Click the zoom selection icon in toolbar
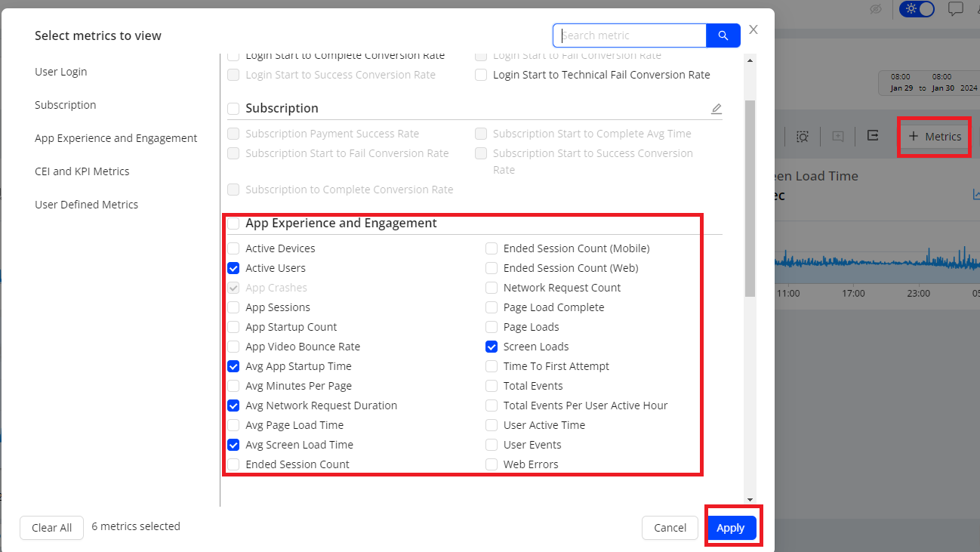This screenshot has height=552, width=980. (803, 137)
